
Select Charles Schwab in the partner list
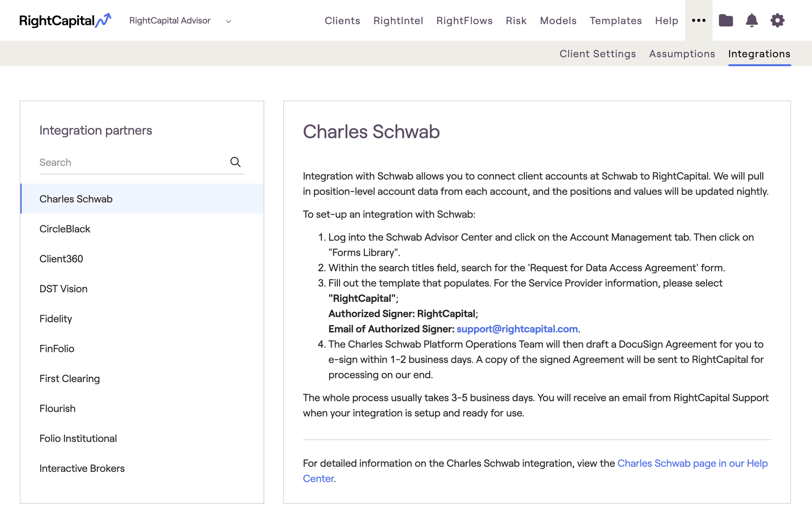point(142,199)
